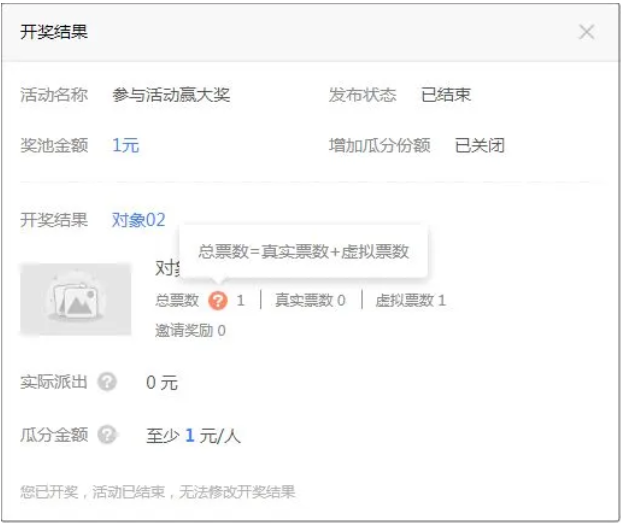The width and height of the screenshot is (621, 523).
Task: Select the 虚拟票数 1 count
Action: point(410,300)
